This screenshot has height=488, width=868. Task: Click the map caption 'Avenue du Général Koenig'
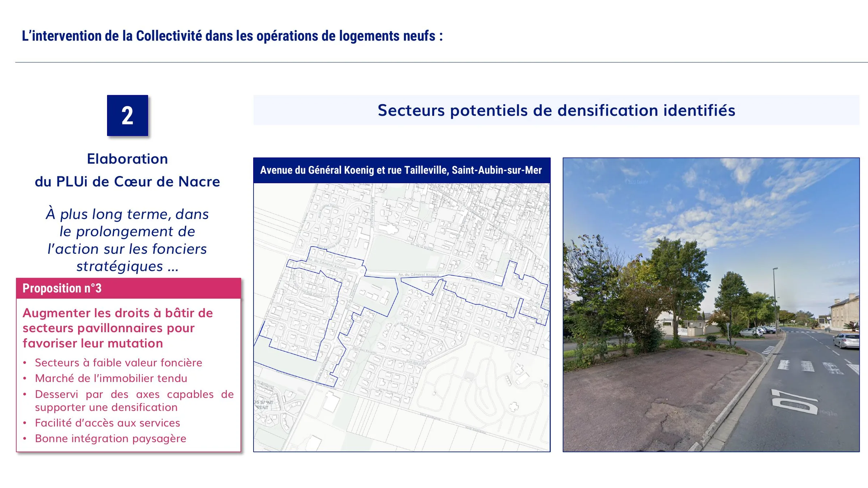(x=401, y=170)
